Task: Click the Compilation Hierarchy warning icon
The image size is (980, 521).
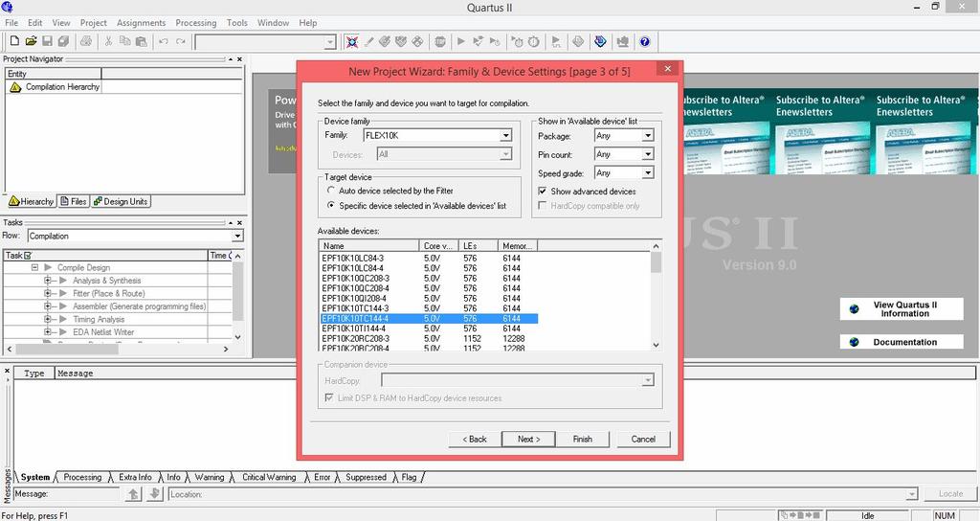Action: pos(15,87)
